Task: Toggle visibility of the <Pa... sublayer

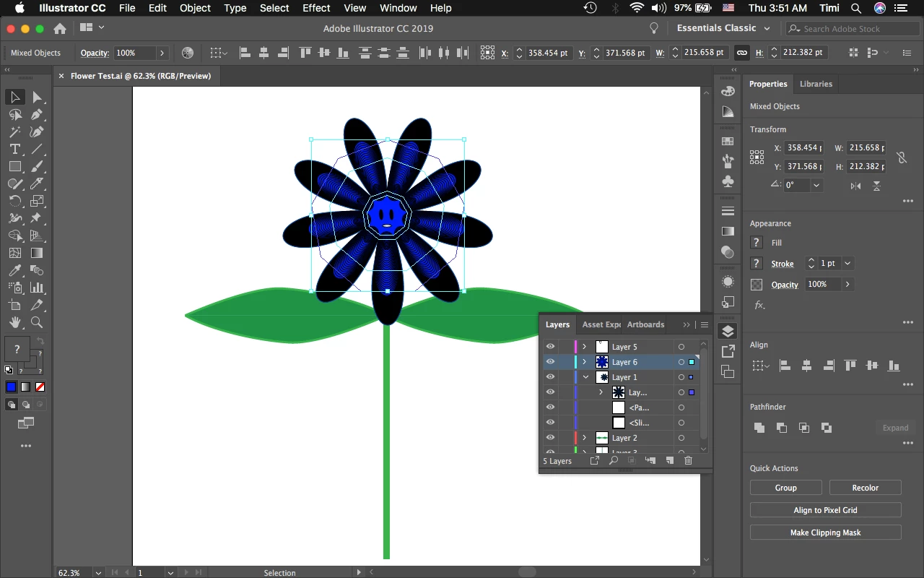Action: 550,407
